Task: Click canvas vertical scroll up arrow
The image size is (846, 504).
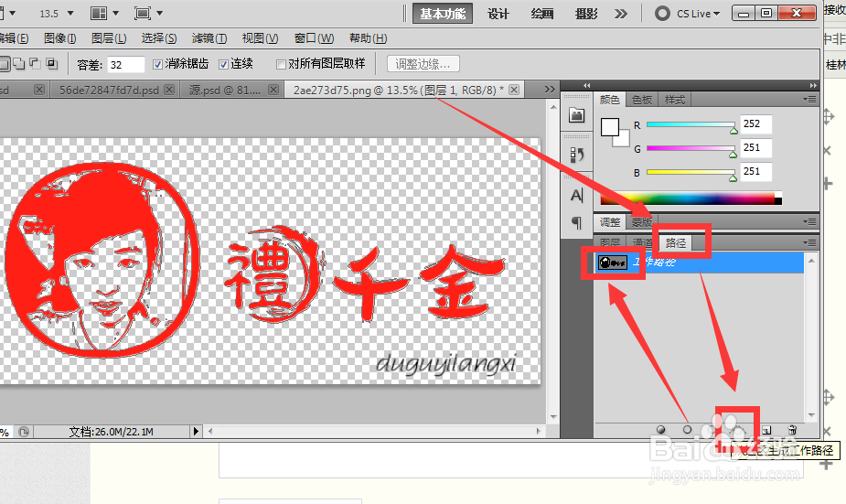Action: tap(553, 107)
